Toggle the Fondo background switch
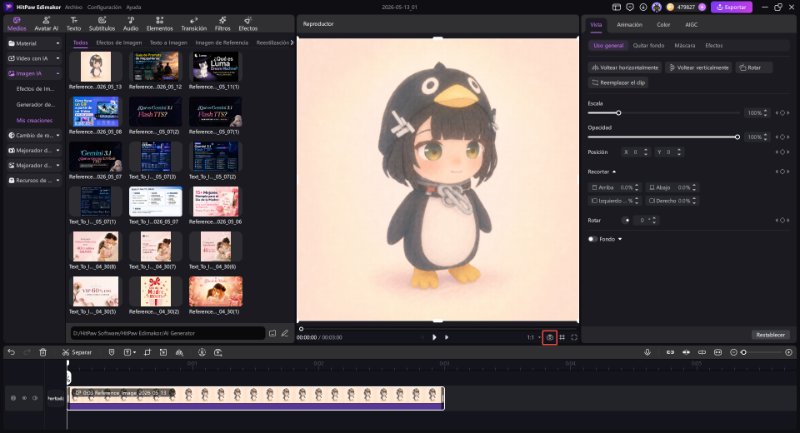The width and height of the screenshot is (800, 433). 592,239
